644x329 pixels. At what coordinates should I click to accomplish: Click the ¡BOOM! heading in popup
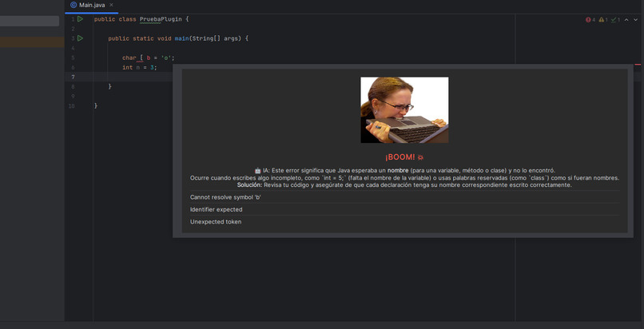pos(404,157)
